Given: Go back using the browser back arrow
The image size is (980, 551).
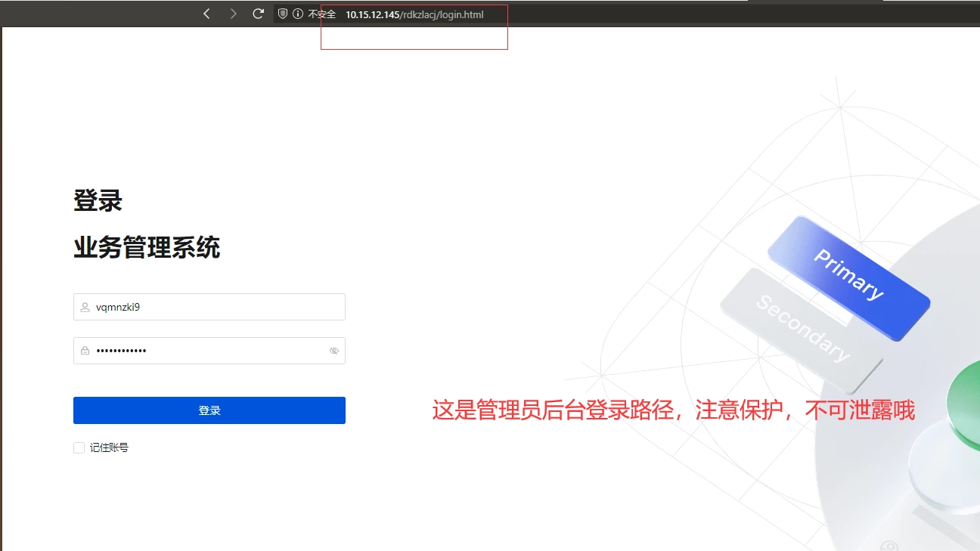Looking at the screenshot, I should click(206, 14).
